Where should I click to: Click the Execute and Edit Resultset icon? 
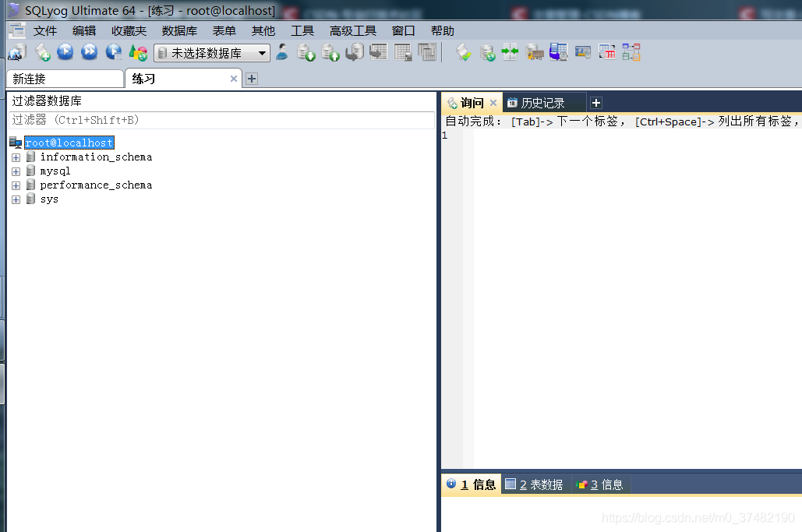tap(114, 52)
